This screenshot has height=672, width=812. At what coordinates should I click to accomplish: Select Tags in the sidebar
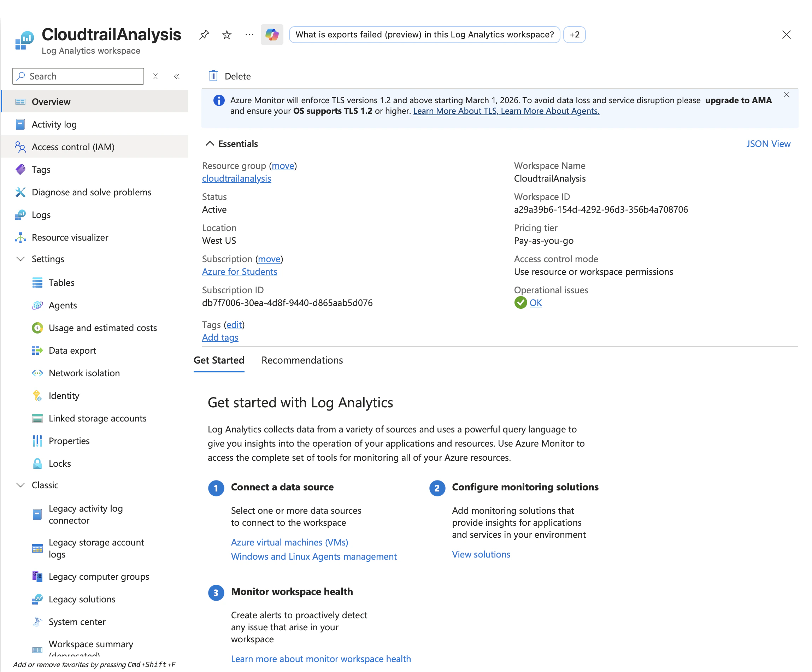click(41, 169)
